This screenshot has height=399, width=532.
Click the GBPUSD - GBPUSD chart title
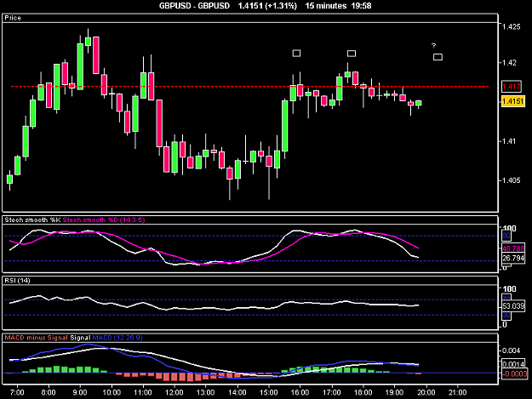coord(194,6)
